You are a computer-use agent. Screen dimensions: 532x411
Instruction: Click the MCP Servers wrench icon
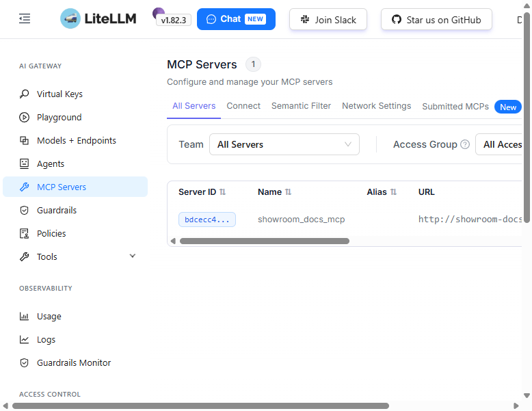coord(24,187)
